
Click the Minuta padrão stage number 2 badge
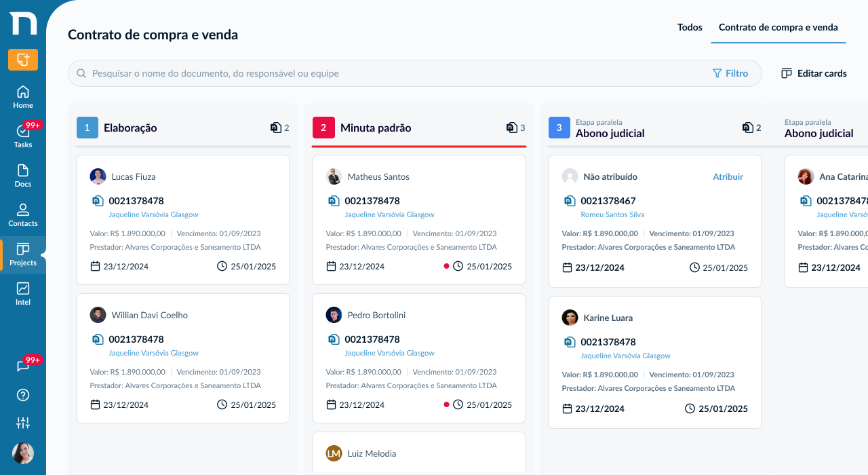(x=323, y=128)
